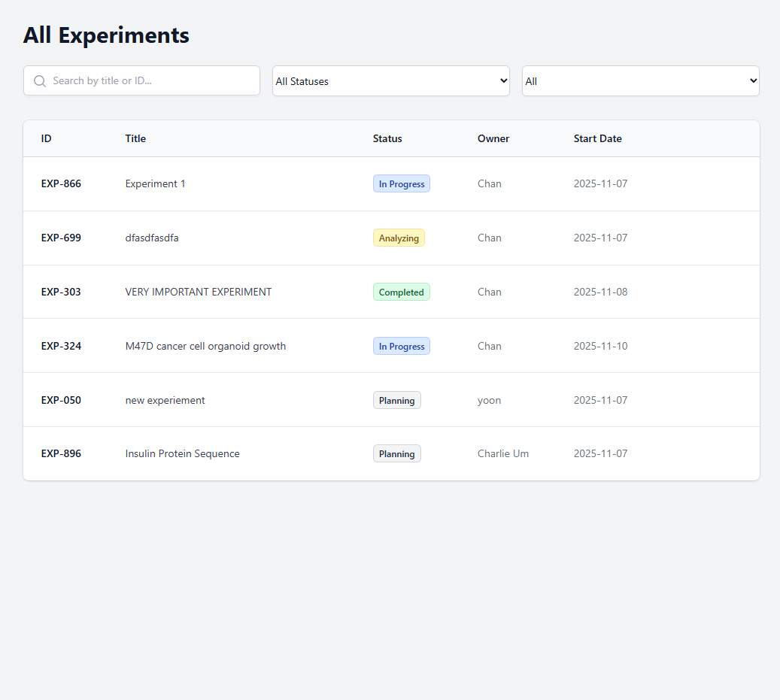
Task: Select the M47D cancer cell organoid growth experiment
Action: [x=205, y=346]
